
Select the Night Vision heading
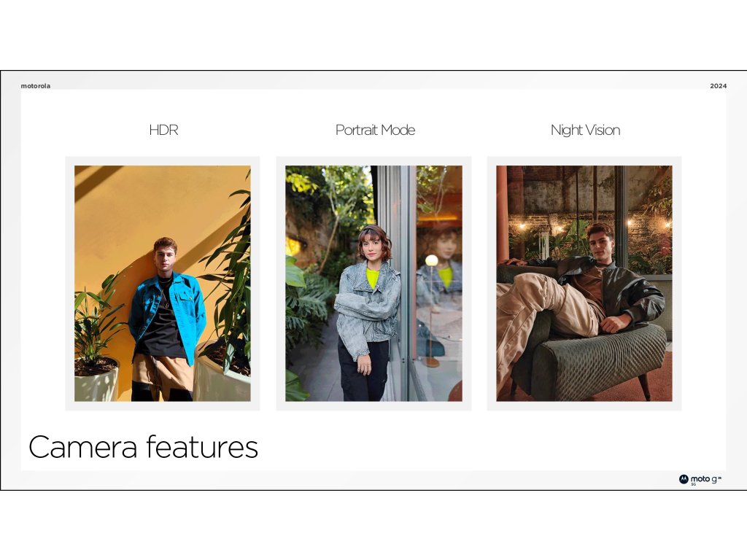point(585,130)
